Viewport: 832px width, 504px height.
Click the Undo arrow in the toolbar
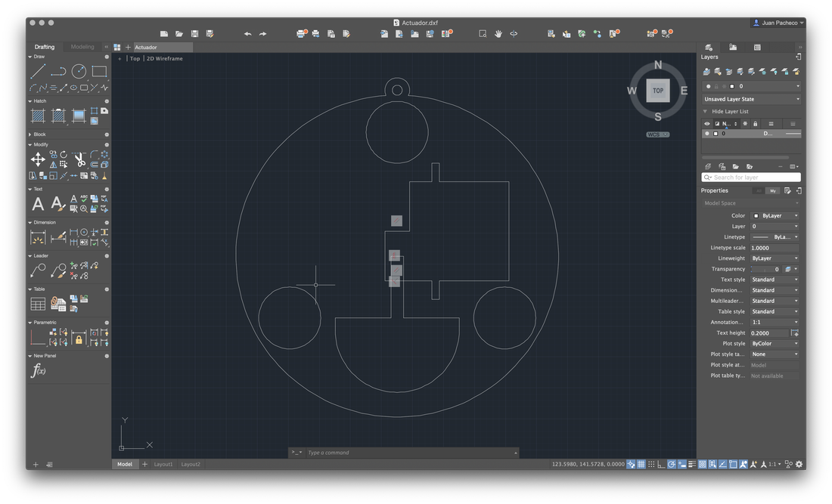[x=247, y=34]
